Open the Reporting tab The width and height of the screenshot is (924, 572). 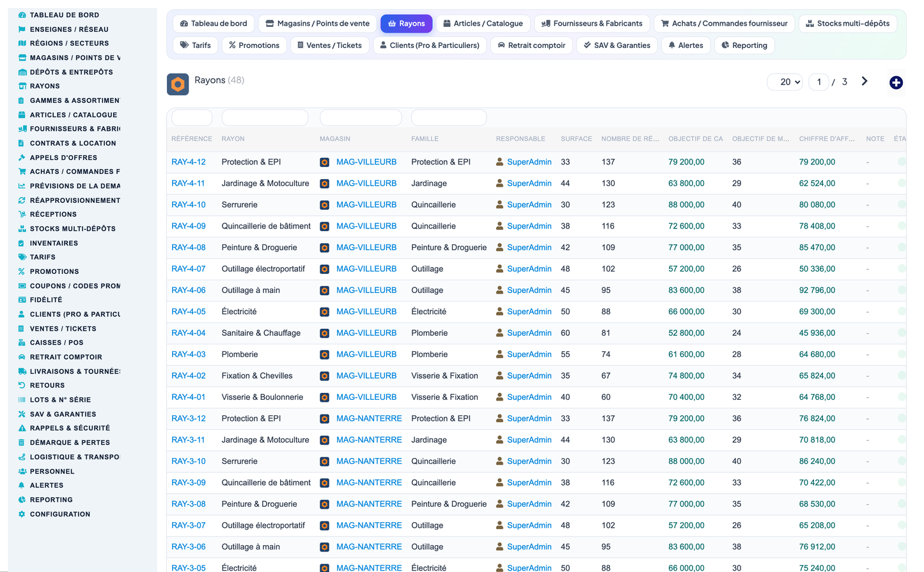tap(744, 45)
